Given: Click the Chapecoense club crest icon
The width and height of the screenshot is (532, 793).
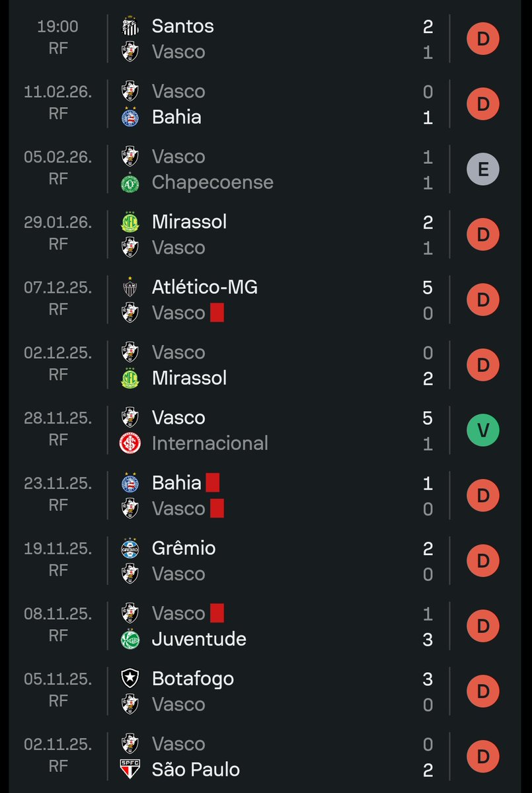Looking at the screenshot, I should tap(130, 182).
